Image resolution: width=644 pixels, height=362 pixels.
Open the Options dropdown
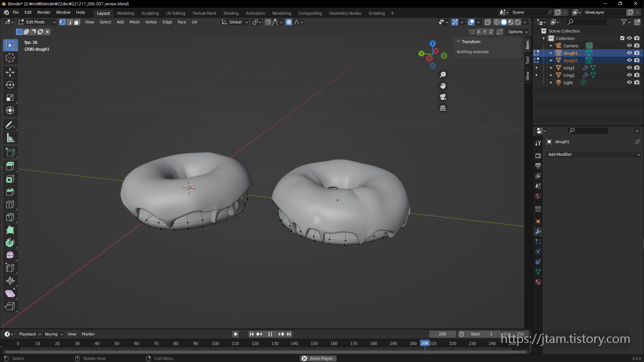[x=518, y=32]
